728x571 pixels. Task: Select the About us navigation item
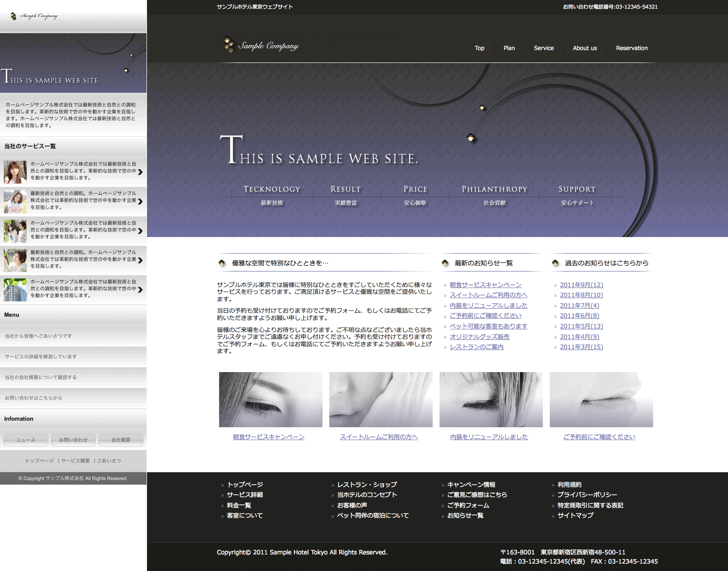[585, 48]
